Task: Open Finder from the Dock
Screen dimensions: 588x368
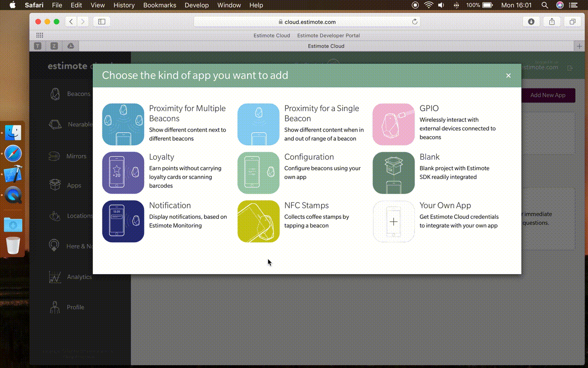Action: coord(13,132)
